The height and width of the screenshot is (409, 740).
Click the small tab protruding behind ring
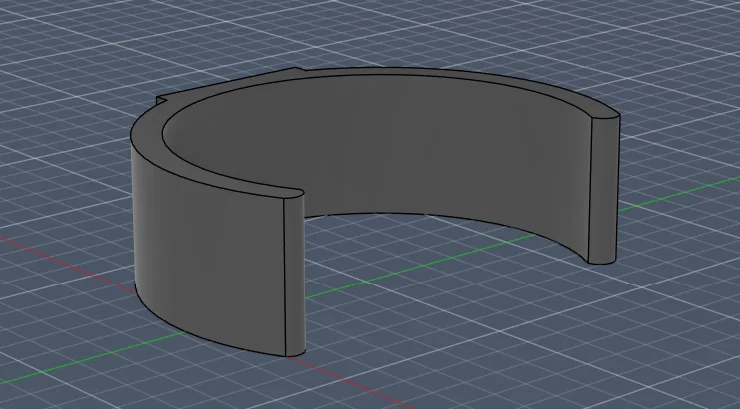(x=161, y=100)
